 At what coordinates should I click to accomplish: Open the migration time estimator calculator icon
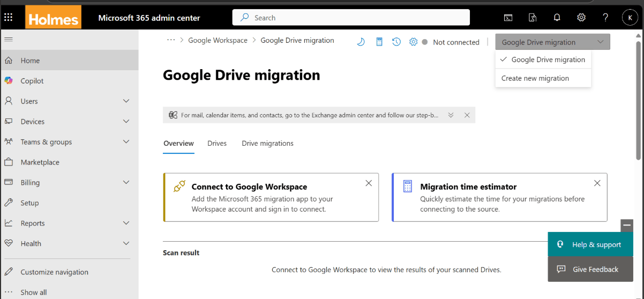[379, 42]
